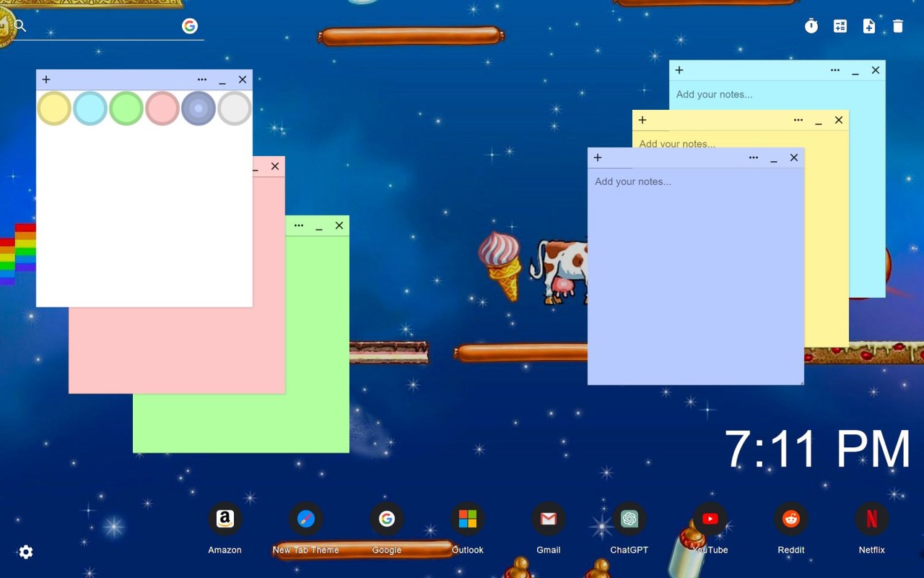924x578 pixels.
Task: Open the timer tool in top toolbar
Action: 811,26
